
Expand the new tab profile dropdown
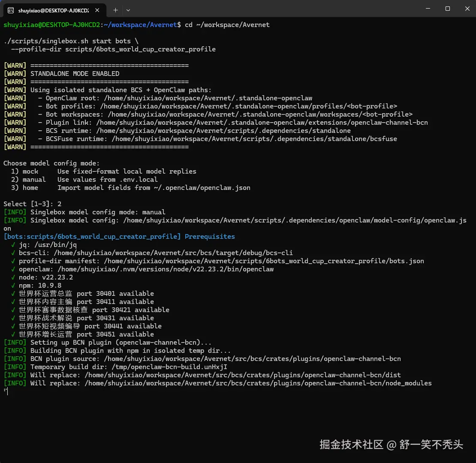pos(128,10)
